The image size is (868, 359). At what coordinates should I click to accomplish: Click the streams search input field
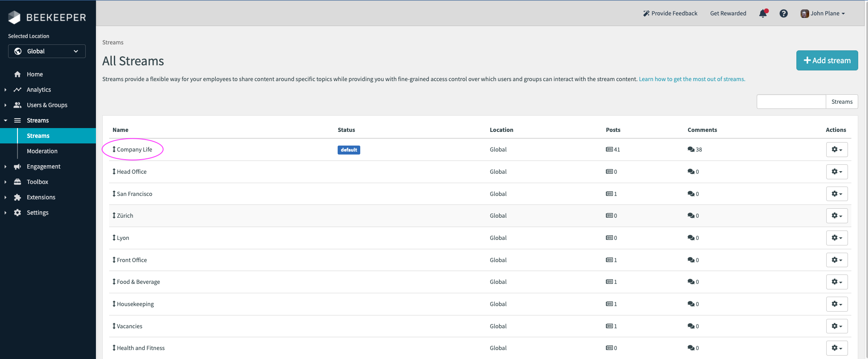[x=791, y=102]
